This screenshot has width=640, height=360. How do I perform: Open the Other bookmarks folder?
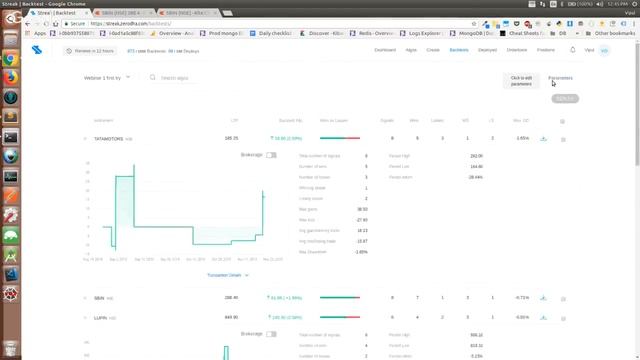click(x=610, y=33)
